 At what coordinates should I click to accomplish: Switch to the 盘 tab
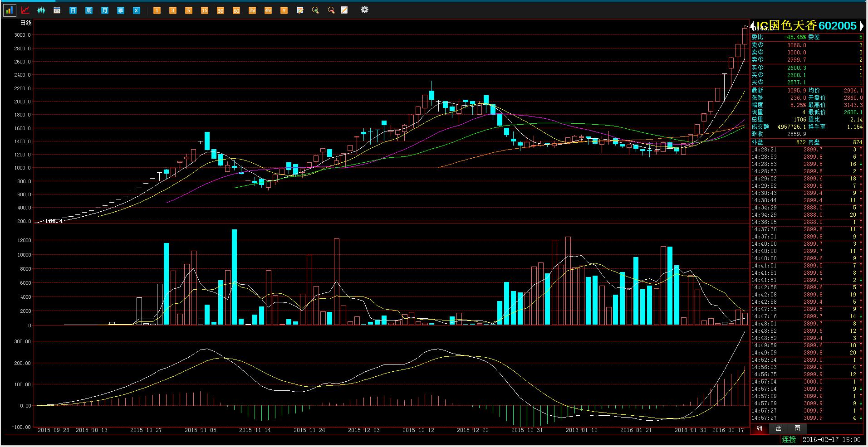coord(779,428)
